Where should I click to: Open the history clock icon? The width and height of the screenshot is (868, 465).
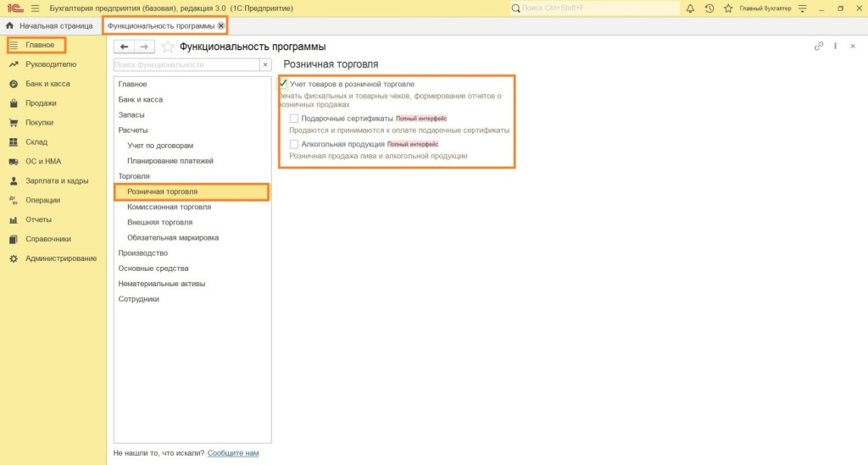tap(709, 8)
